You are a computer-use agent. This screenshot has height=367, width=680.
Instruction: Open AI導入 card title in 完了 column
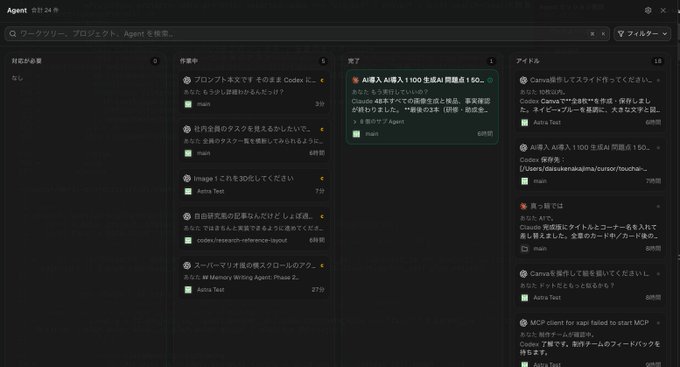click(x=423, y=80)
